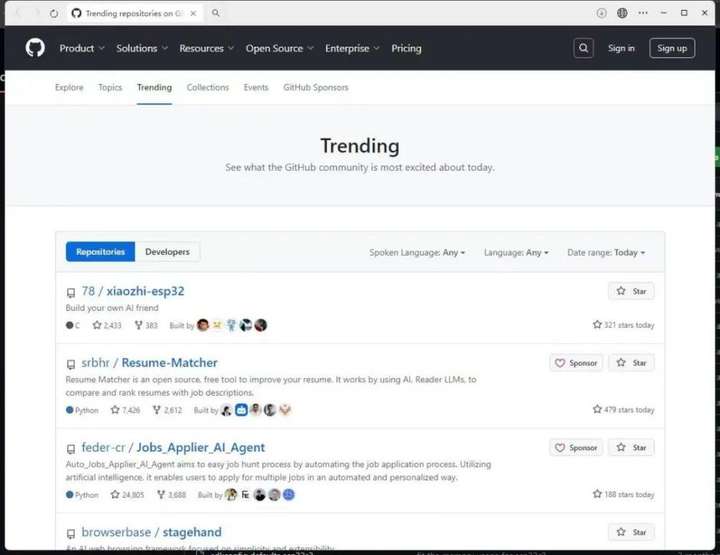Click the GitHub Octocat logo
The image size is (720, 555).
35,48
